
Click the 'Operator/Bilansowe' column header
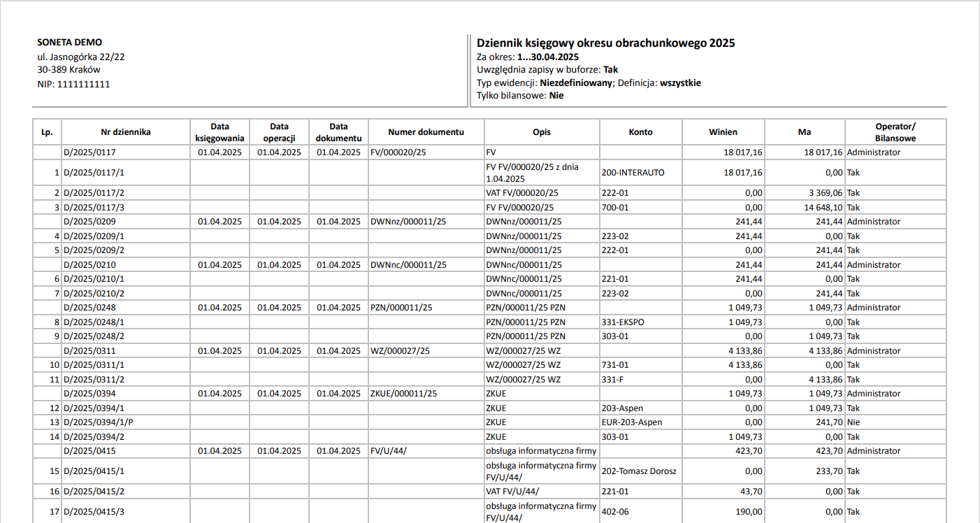pyautogui.click(x=895, y=132)
